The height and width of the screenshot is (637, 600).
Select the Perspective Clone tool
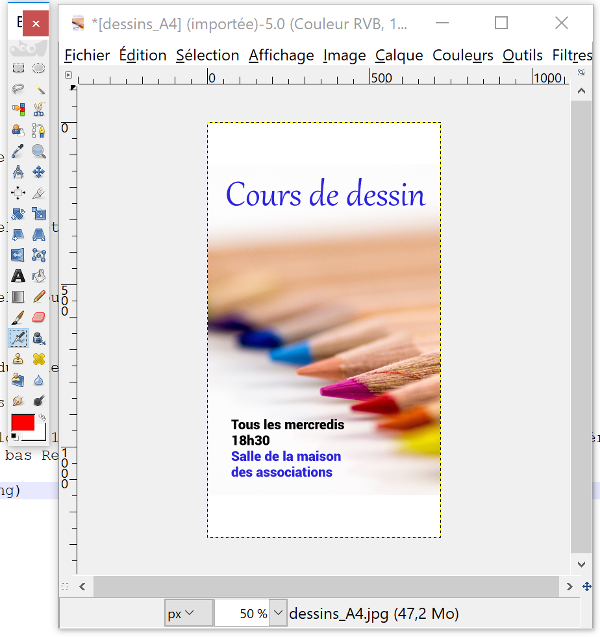[18, 380]
